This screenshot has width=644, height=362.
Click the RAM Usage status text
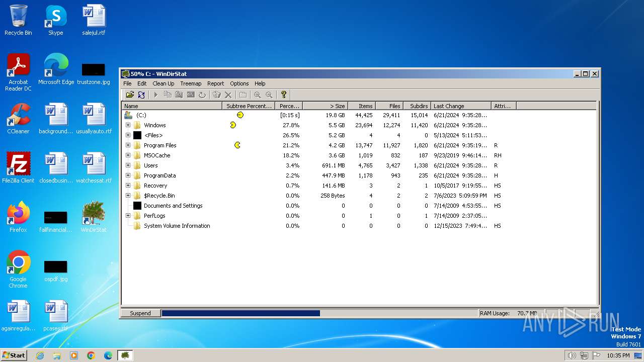(509, 313)
